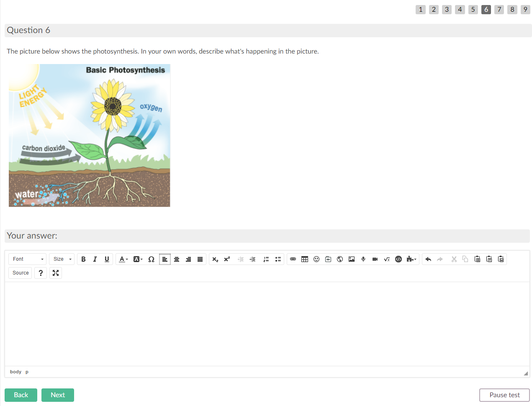The height and width of the screenshot is (406, 532).
Task: Click the undo arrow
Action: [428, 259]
